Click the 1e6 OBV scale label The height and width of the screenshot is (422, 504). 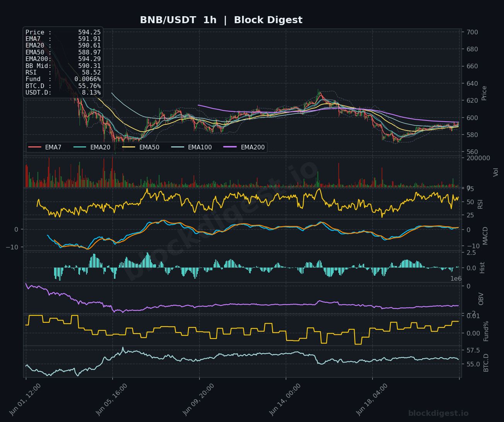click(456, 279)
